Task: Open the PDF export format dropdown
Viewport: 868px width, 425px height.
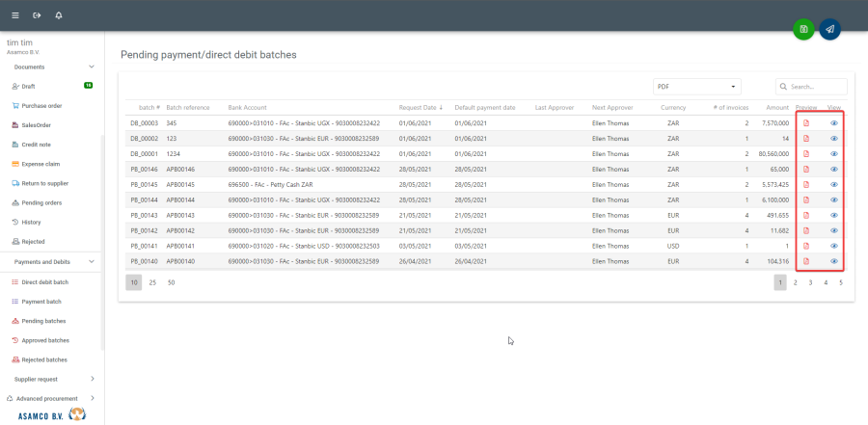Action: pyautogui.click(x=696, y=86)
